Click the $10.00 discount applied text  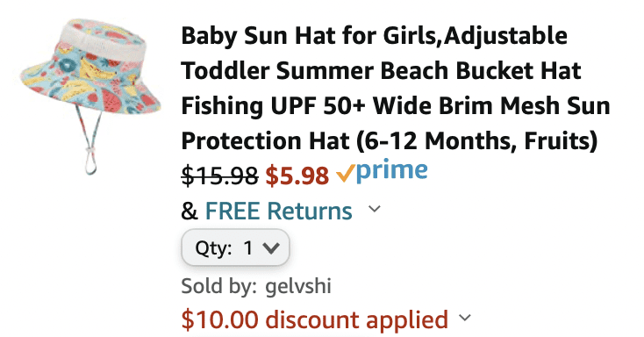coord(315,319)
